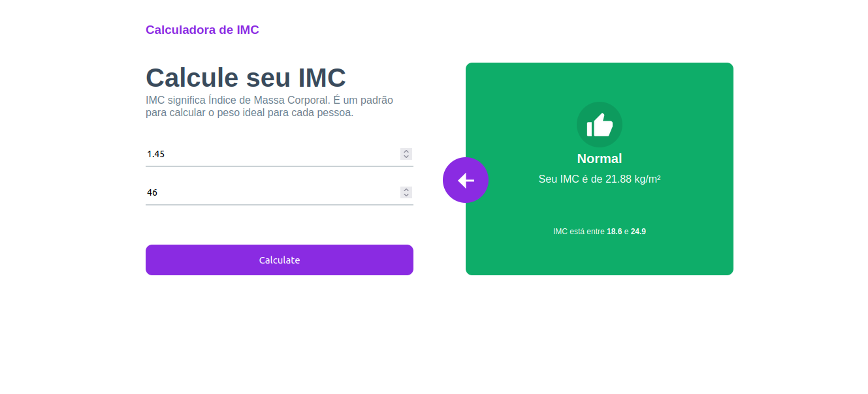The height and width of the screenshot is (394, 868).
Task: Open the Calculadora de IMC header link
Action: coord(202,29)
